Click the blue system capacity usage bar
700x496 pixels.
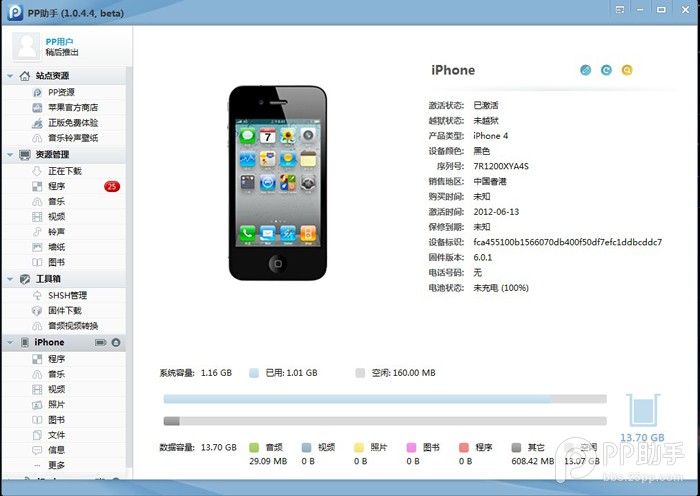385,399
